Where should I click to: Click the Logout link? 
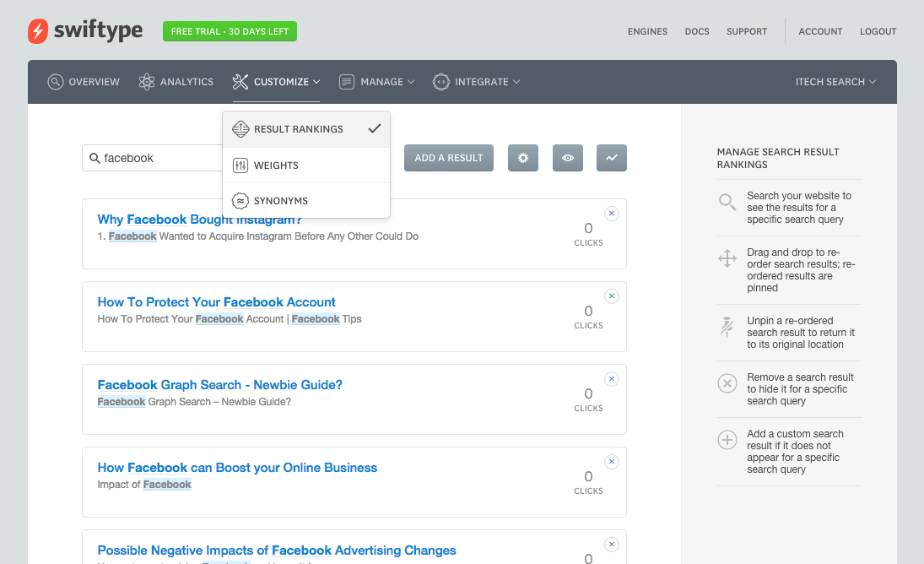(878, 31)
